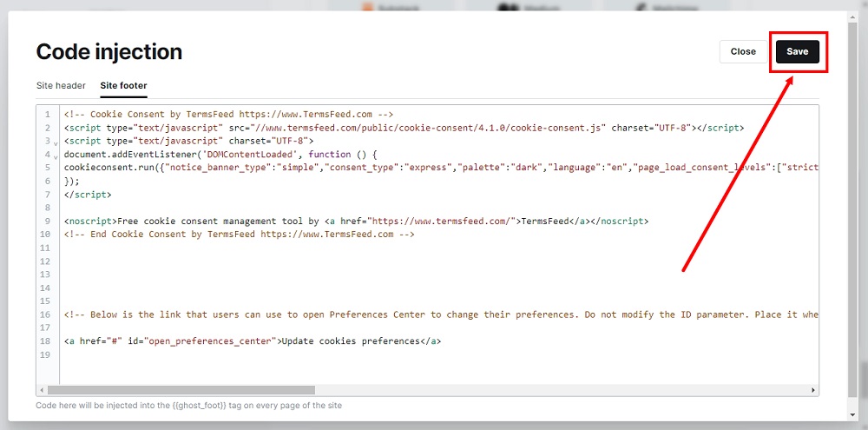Click the 'Update cookies preferences' anchor code line

click(253, 341)
